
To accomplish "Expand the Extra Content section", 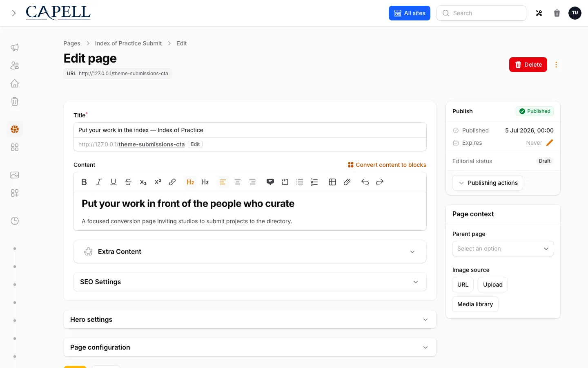I will coord(250,251).
